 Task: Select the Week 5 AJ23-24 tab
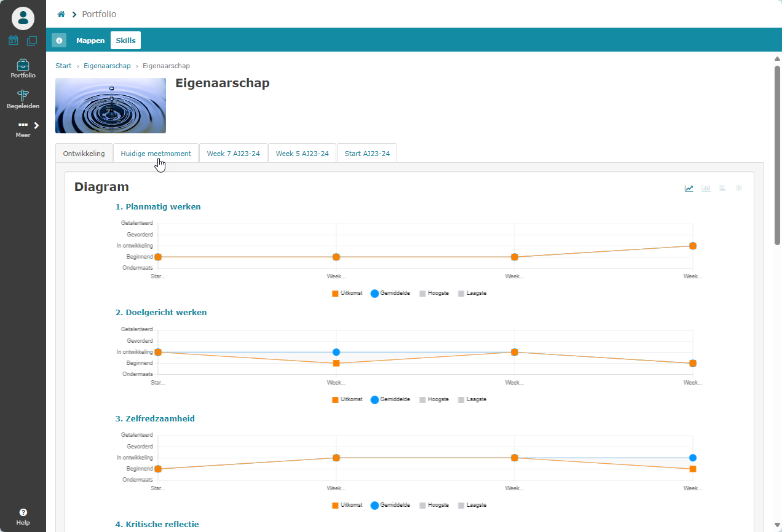[x=302, y=154]
